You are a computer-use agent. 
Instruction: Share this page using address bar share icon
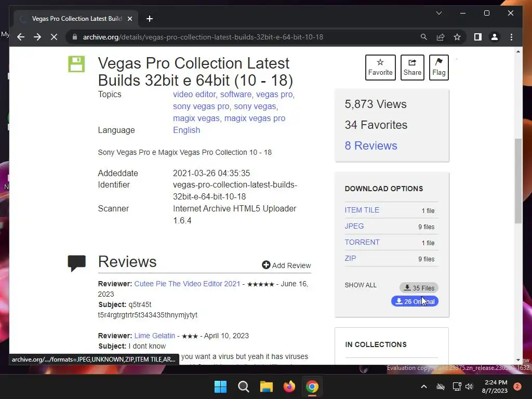(441, 37)
